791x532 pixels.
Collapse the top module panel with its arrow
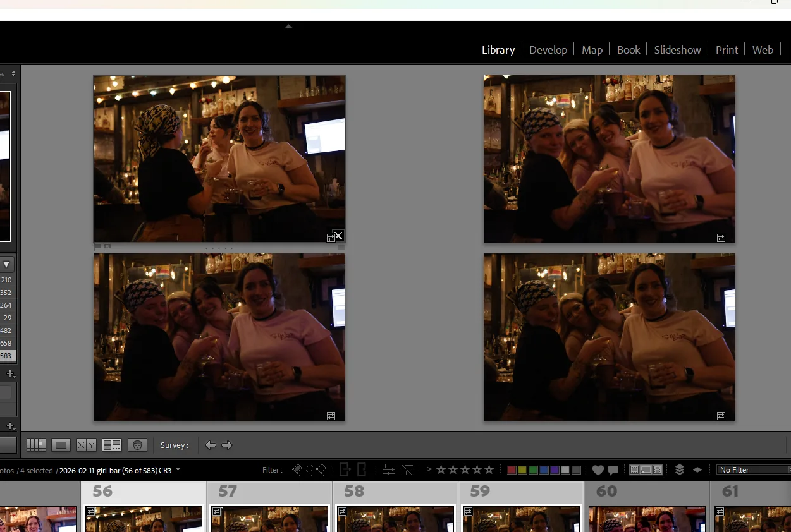pos(288,27)
